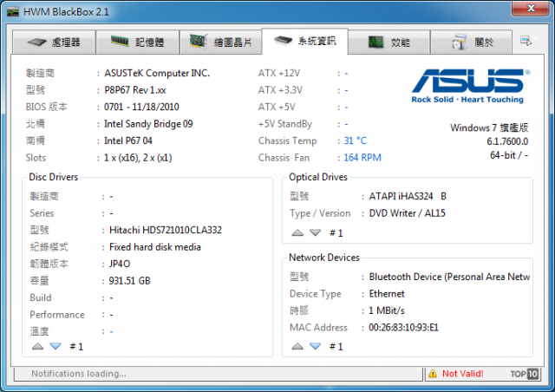Image resolution: width=555 pixels, height=392 pixels.
Task: Show next disc drive with down arrow
Action: (x=55, y=346)
